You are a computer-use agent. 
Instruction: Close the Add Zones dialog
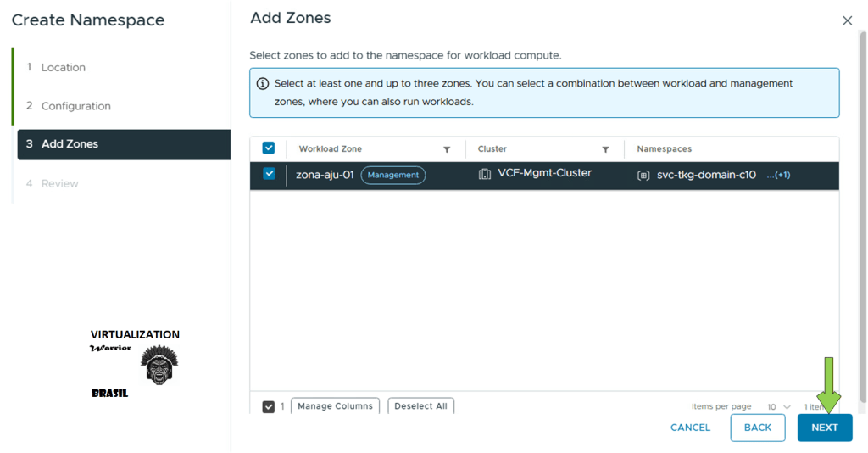(847, 20)
